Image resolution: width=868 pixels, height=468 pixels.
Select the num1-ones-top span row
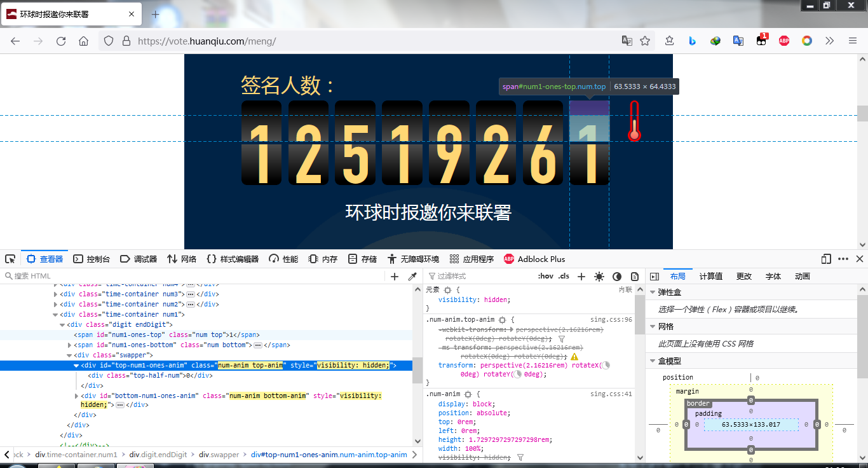tap(206, 334)
